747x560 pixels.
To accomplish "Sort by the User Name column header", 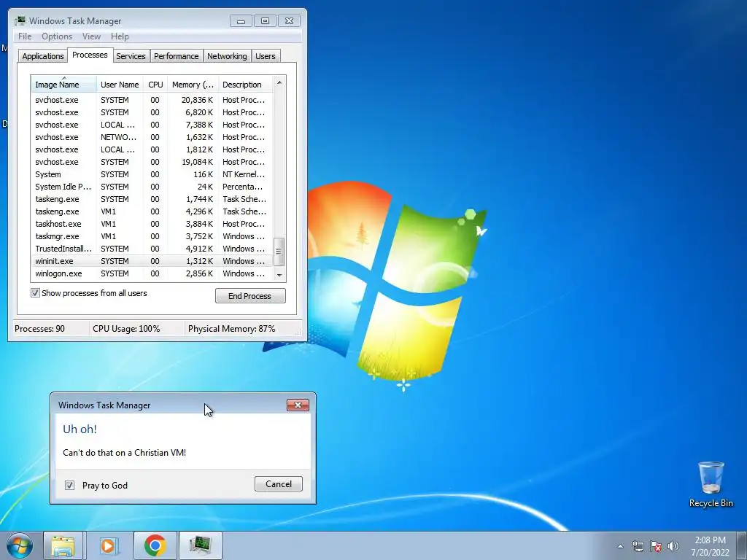I will (120, 85).
